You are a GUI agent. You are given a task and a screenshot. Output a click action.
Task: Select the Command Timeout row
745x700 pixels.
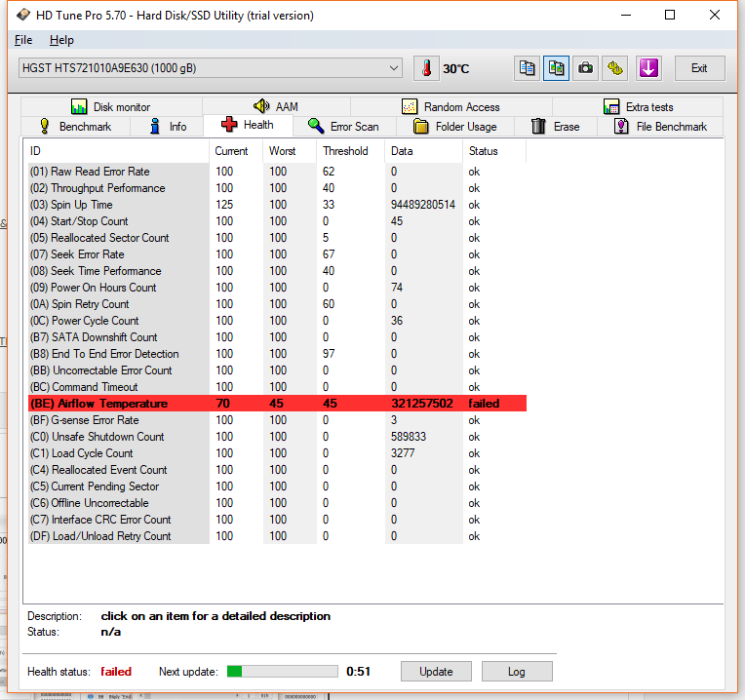277,387
